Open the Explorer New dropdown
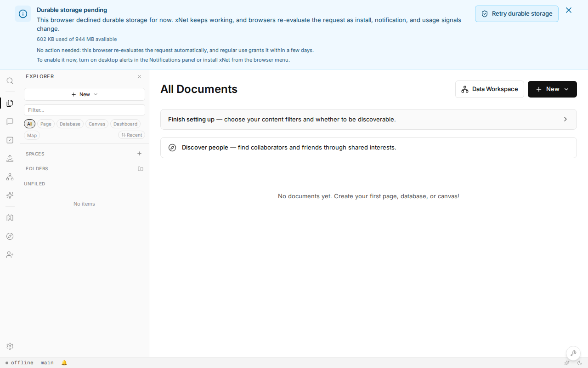The width and height of the screenshot is (588, 368). click(85, 94)
